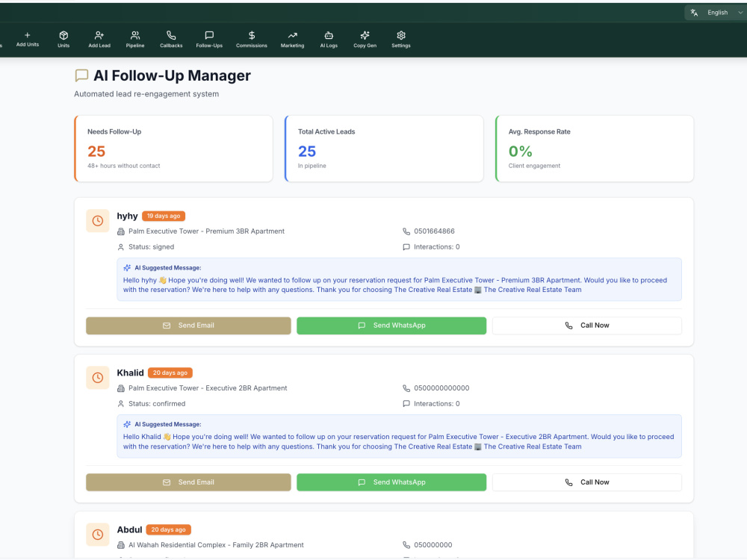Click the lead name 'hyhy'

127,217
